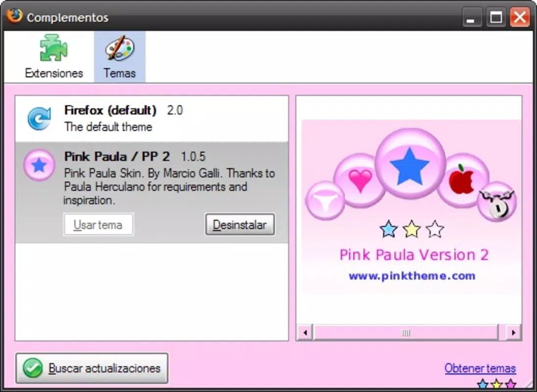Click the padlock bubble in preview
Screen dimensions: 537x392
click(497, 201)
